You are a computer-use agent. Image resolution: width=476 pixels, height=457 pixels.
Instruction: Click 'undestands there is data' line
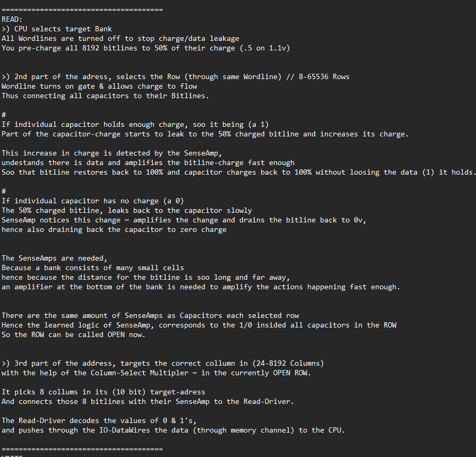coord(148,163)
